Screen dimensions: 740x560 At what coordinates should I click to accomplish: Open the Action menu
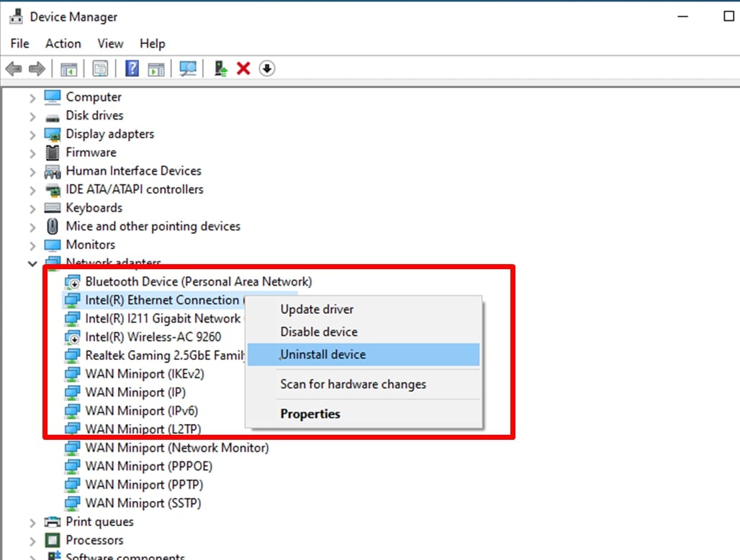click(x=63, y=44)
